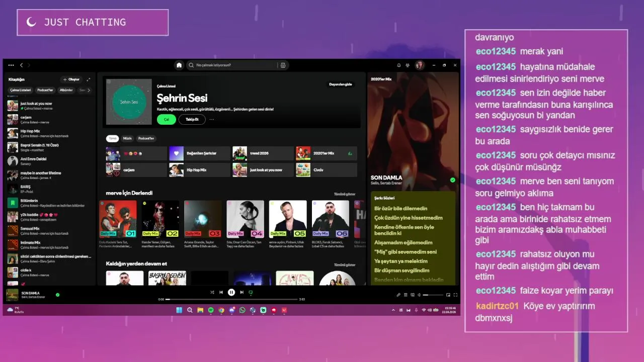This screenshot has height=362, width=644.
Task: Open "Başrol Sensin (1. Yıl Özel)" single
Action: click(x=49, y=147)
